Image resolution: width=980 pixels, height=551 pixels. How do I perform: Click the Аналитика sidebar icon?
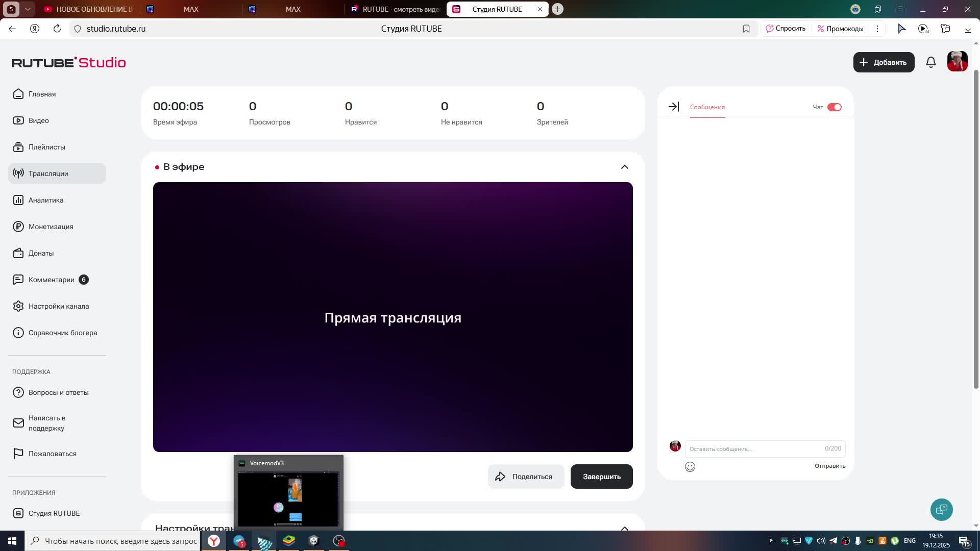(x=18, y=200)
